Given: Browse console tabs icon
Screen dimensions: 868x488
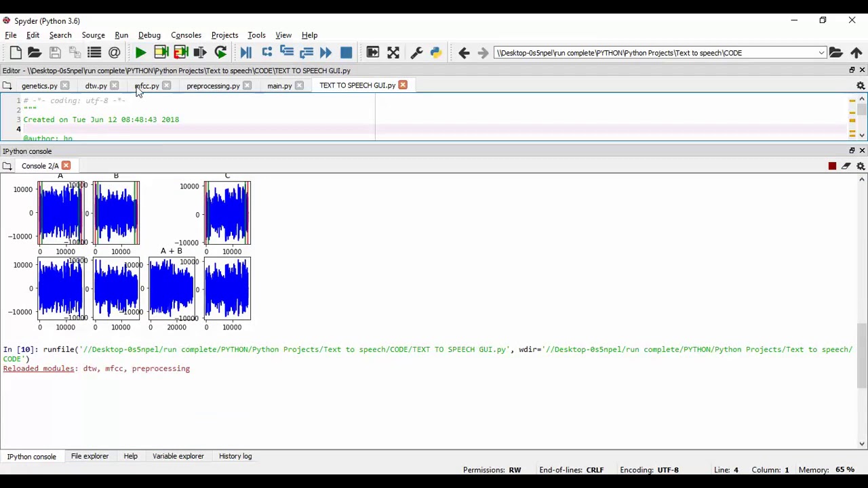Looking at the screenshot, I should pyautogui.click(x=7, y=166).
